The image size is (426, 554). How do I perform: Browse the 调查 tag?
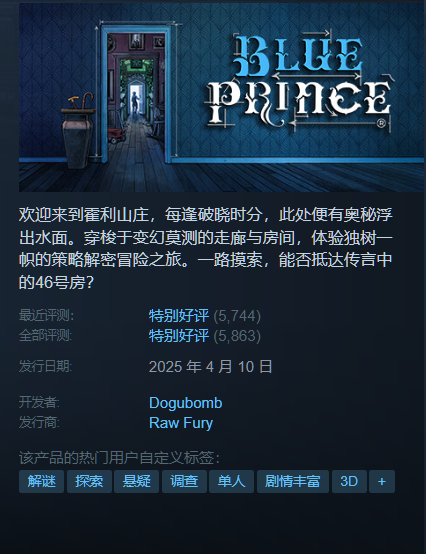coord(184,482)
